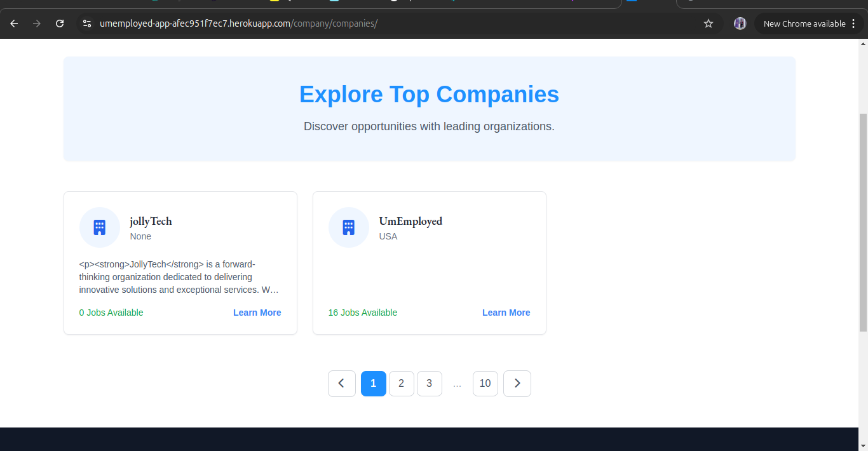Bookmark this page with the star icon

click(x=709, y=24)
